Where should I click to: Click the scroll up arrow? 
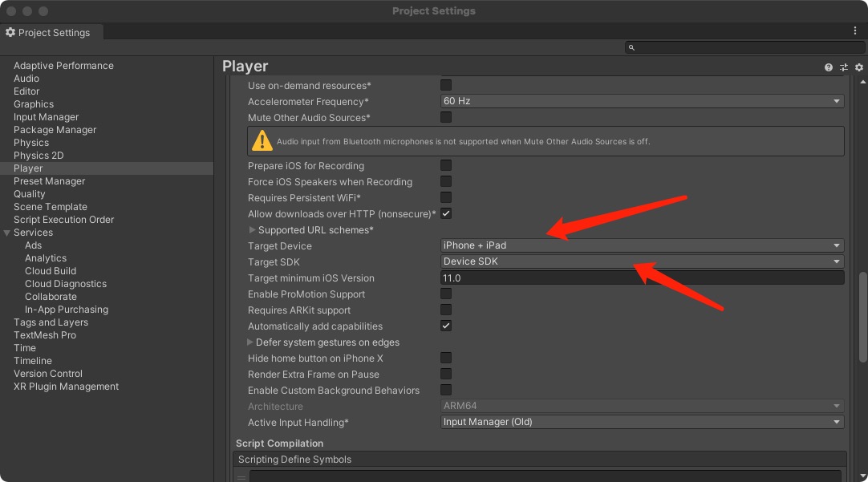coord(862,82)
